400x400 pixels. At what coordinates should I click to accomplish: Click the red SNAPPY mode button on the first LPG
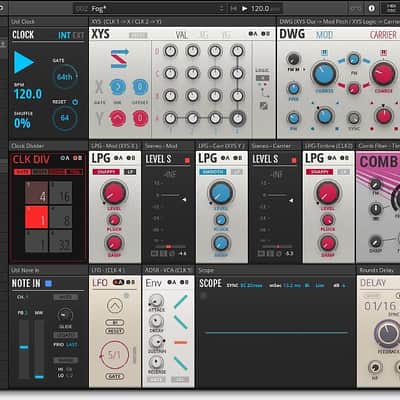[x=106, y=172]
